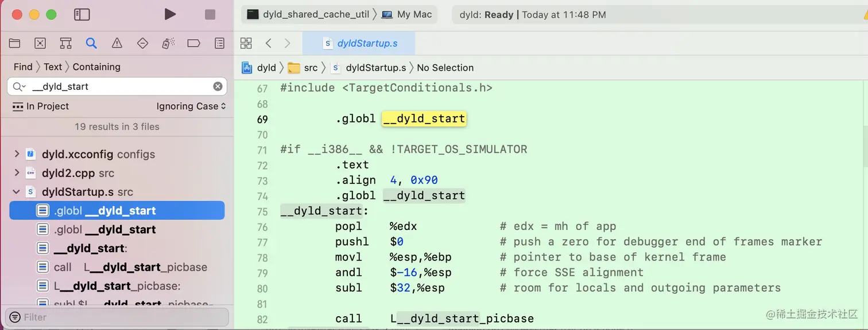Expand dyld.xcconfig search results
Screen dimensions: 868x330
click(17, 154)
